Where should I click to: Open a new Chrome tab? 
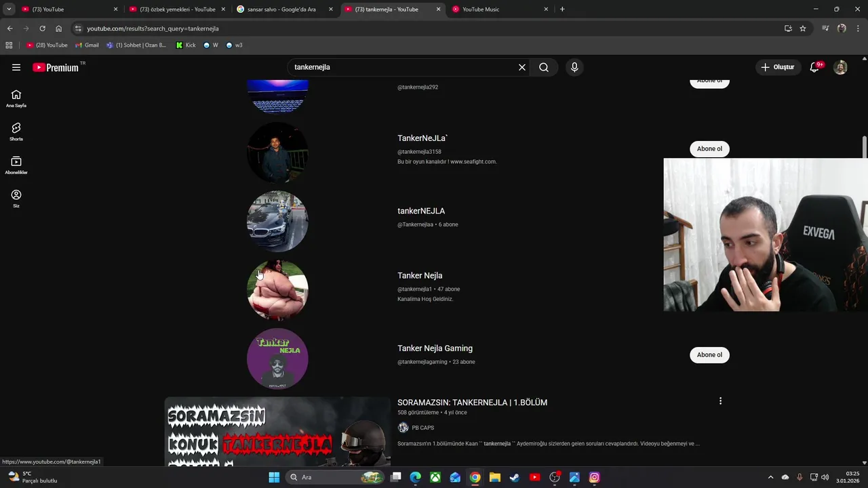pyautogui.click(x=562, y=9)
